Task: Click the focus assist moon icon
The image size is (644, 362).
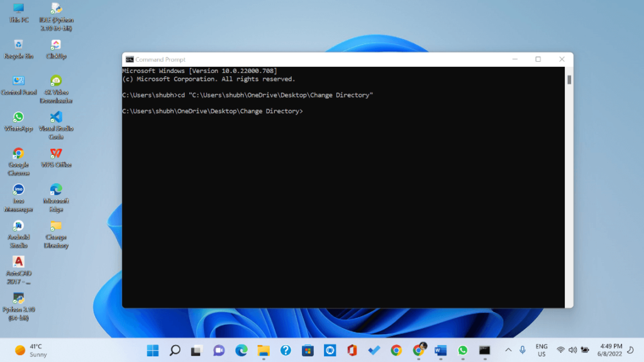Action: tap(631, 350)
